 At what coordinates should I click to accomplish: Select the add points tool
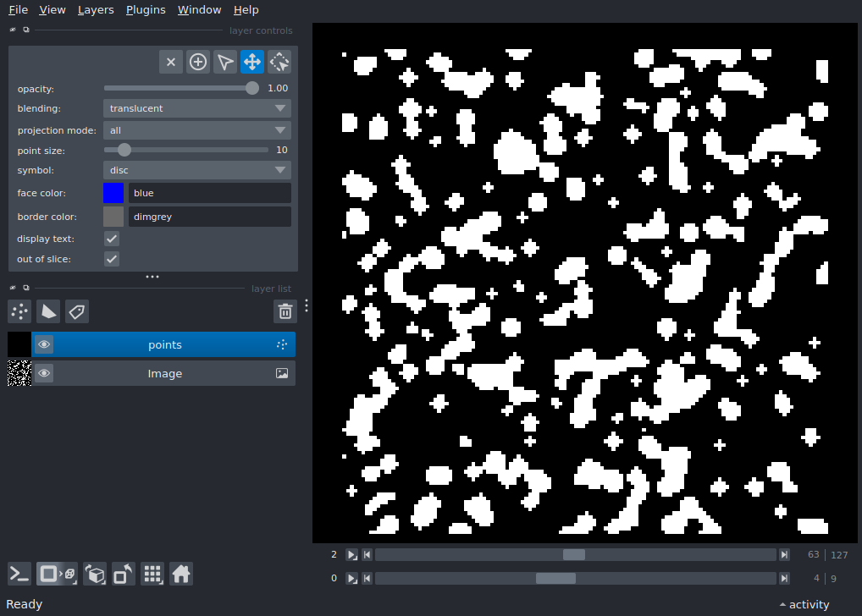click(198, 62)
